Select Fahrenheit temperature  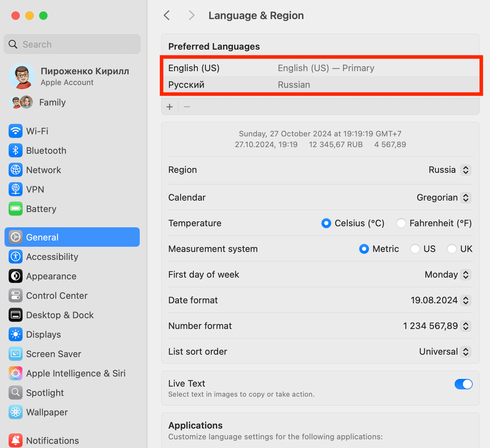point(401,223)
